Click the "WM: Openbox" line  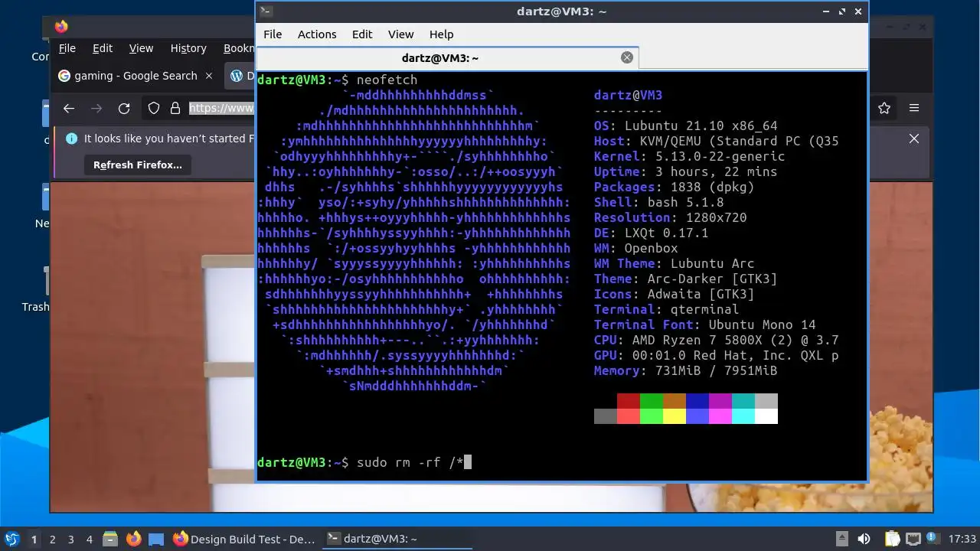click(x=636, y=248)
